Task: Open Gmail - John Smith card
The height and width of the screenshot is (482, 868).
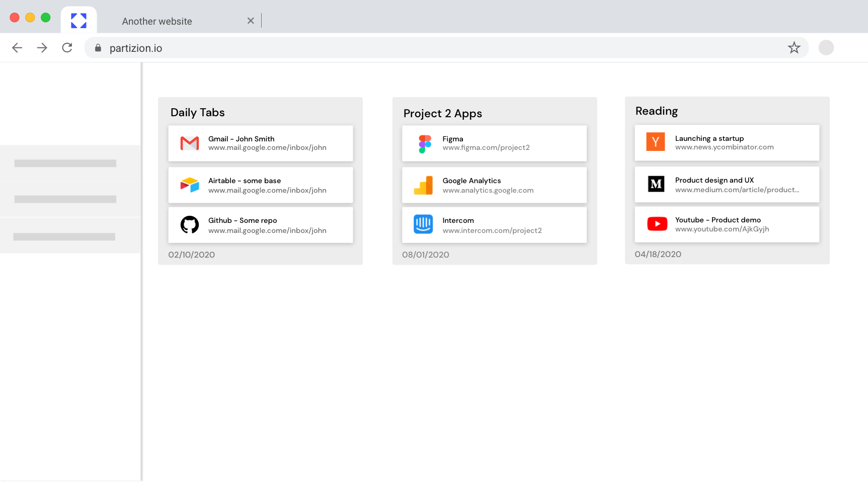Action: [261, 143]
